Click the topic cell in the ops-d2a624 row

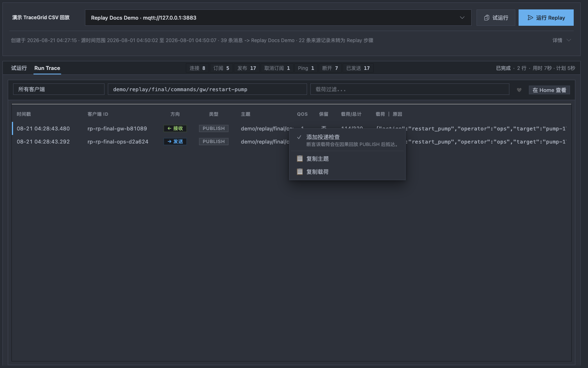tap(265, 141)
